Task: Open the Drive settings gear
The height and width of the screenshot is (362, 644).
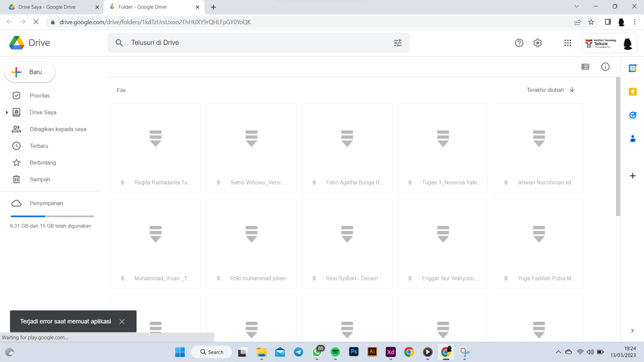Action: tap(537, 43)
